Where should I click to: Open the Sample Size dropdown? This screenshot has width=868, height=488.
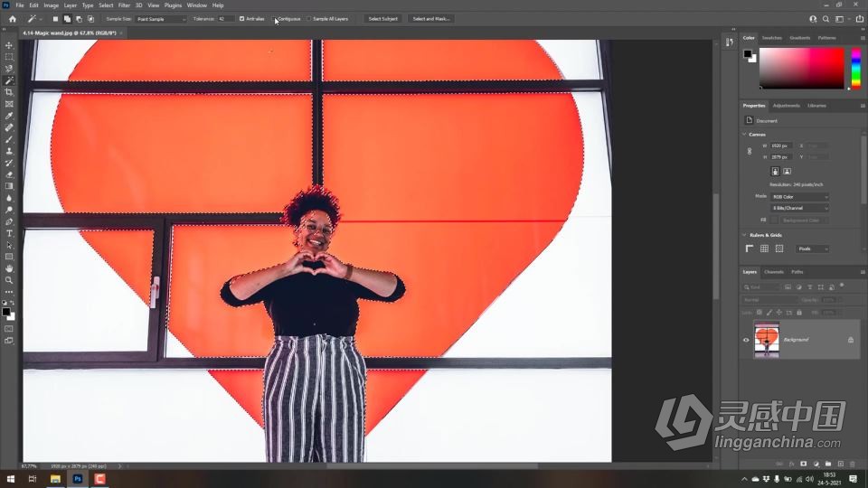(x=161, y=19)
